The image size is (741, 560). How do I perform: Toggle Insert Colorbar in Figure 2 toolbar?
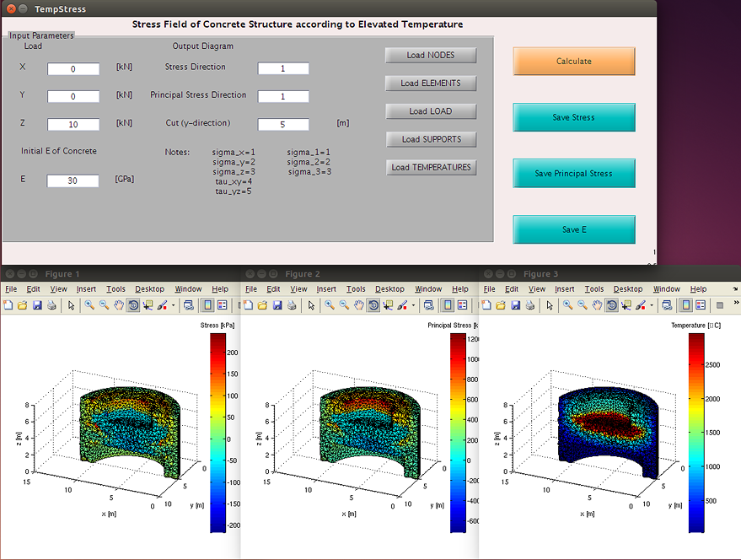[x=448, y=305]
